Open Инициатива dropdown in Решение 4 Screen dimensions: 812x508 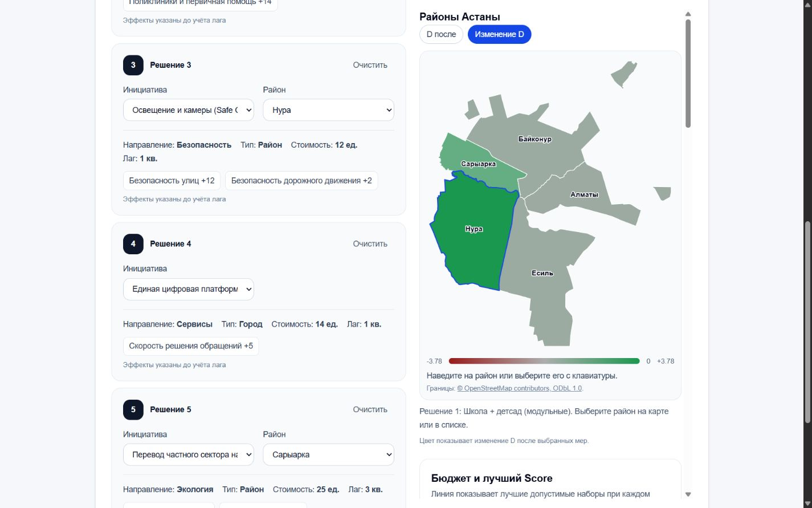(189, 289)
